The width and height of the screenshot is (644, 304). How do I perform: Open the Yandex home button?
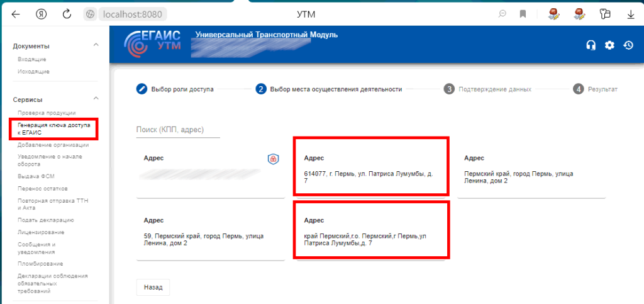pyautogui.click(x=42, y=14)
